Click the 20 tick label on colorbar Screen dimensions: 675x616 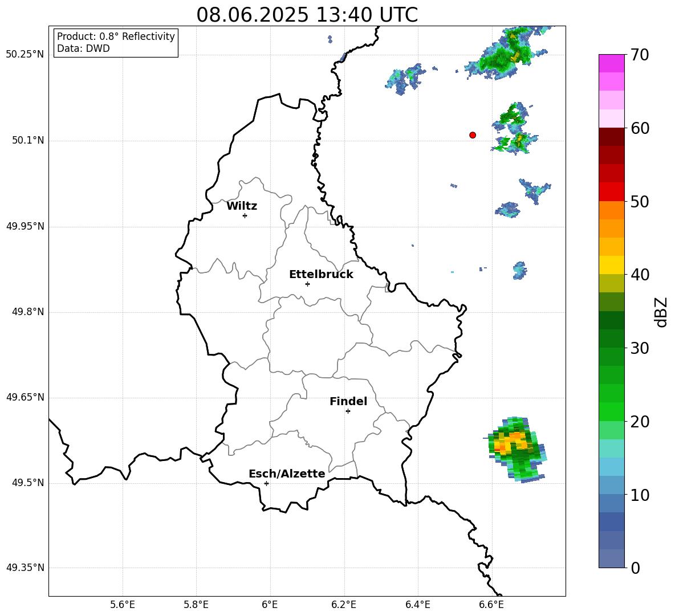pyautogui.click(x=640, y=421)
